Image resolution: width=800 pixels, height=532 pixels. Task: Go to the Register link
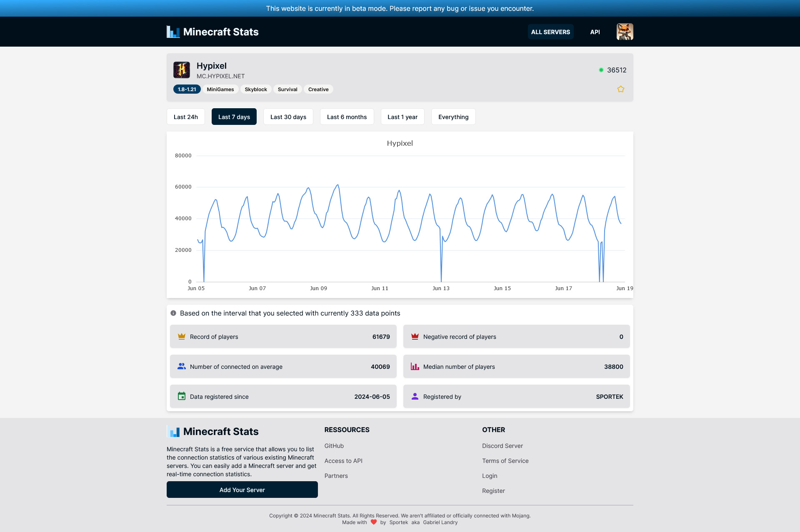[x=493, y=491]
